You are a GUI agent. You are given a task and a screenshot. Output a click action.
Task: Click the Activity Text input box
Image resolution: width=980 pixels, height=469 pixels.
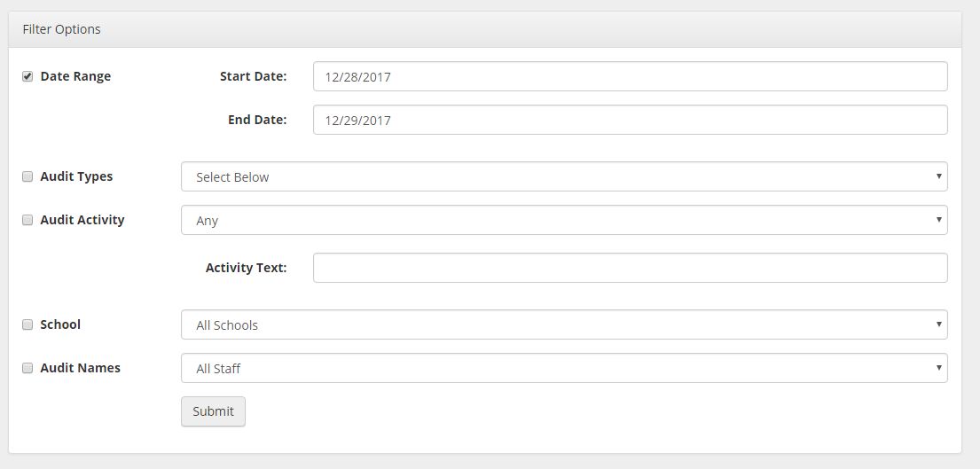(x=630, y=268)
